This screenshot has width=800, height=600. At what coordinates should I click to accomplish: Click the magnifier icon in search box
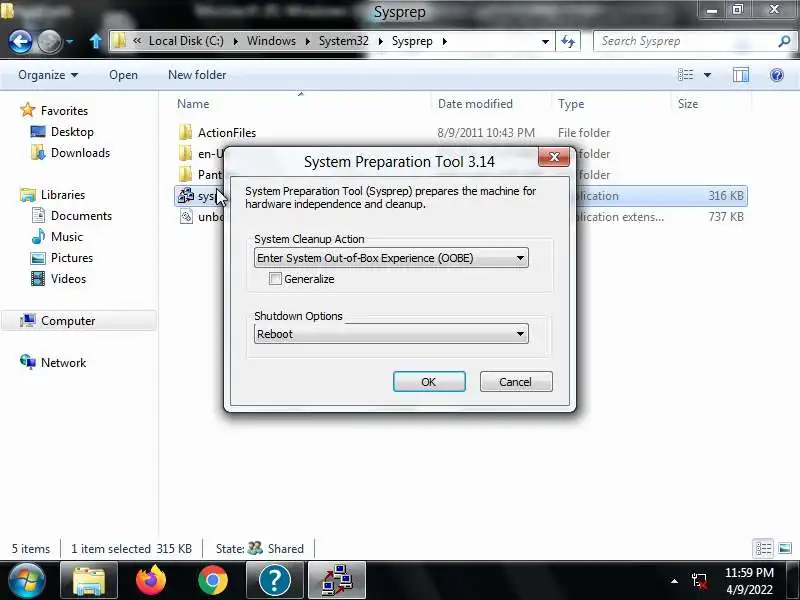point(784,41)
